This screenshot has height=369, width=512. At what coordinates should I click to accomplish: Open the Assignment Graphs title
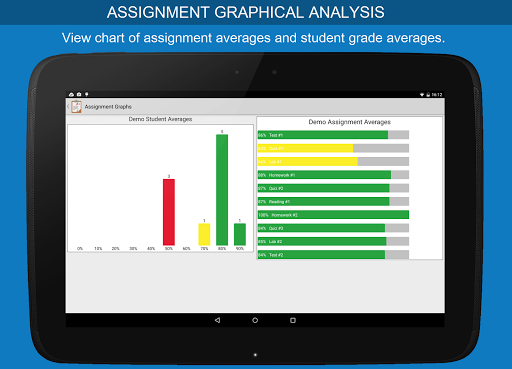[108, 107]
